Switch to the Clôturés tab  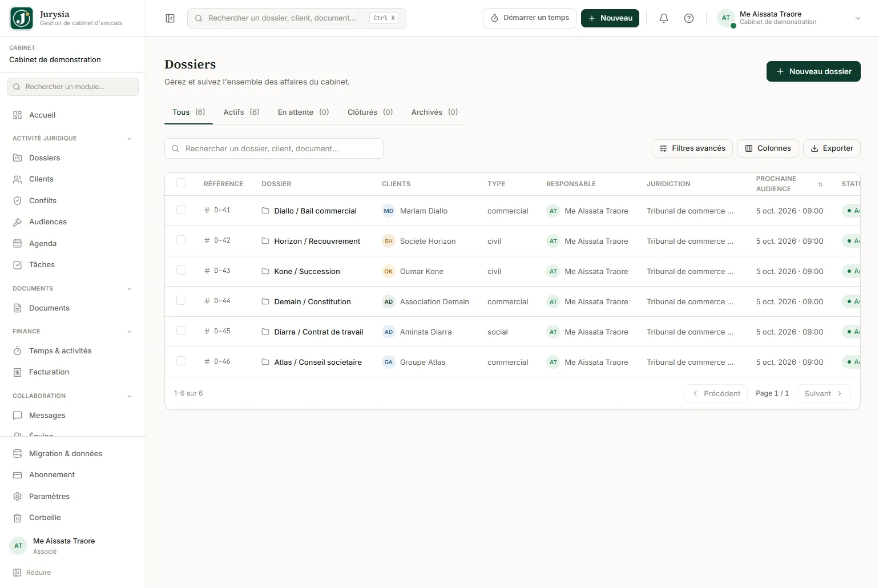point(370,112)
